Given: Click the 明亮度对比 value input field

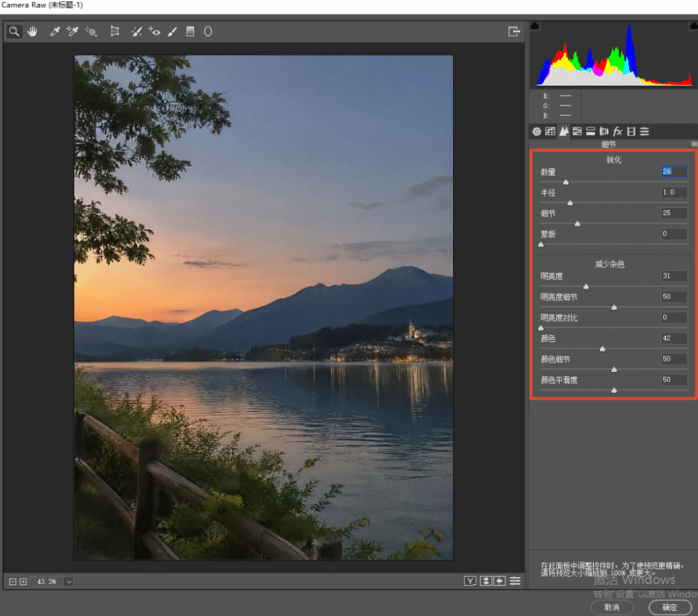Looking at the screenshot, I should click(674, 318).
